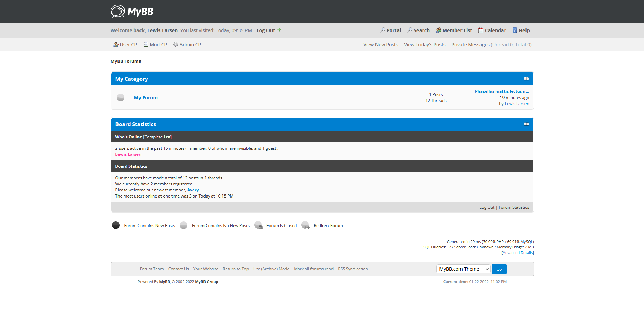This screenshot has height=311, width=644.
Task: Collapse the Board Statistics section
Action: tap(526, 124)
